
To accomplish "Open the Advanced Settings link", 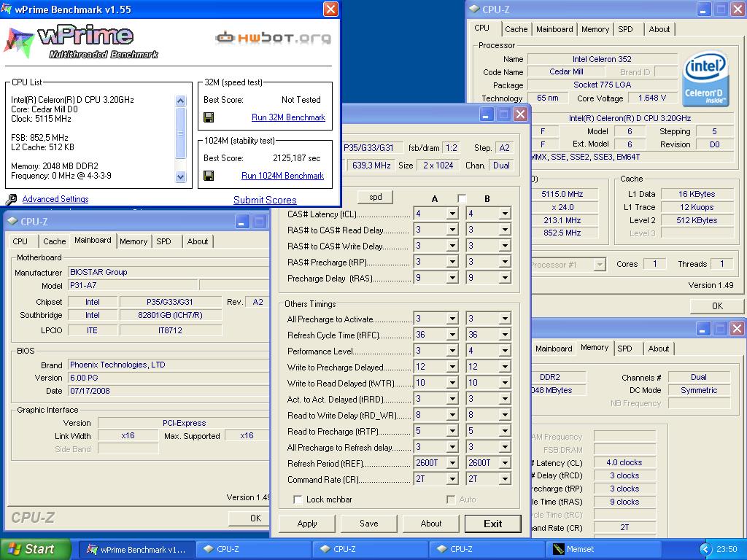I will pos(55,199).
